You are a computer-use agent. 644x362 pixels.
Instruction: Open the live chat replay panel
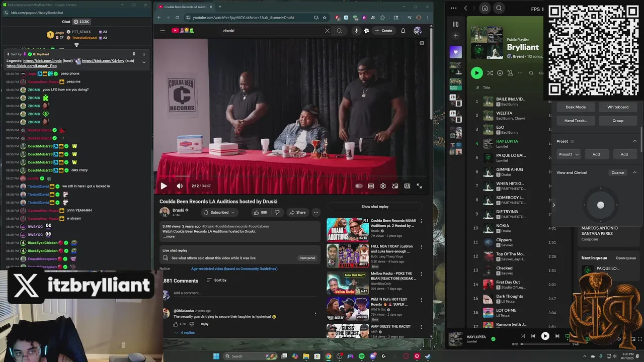[x=307, y=258]
